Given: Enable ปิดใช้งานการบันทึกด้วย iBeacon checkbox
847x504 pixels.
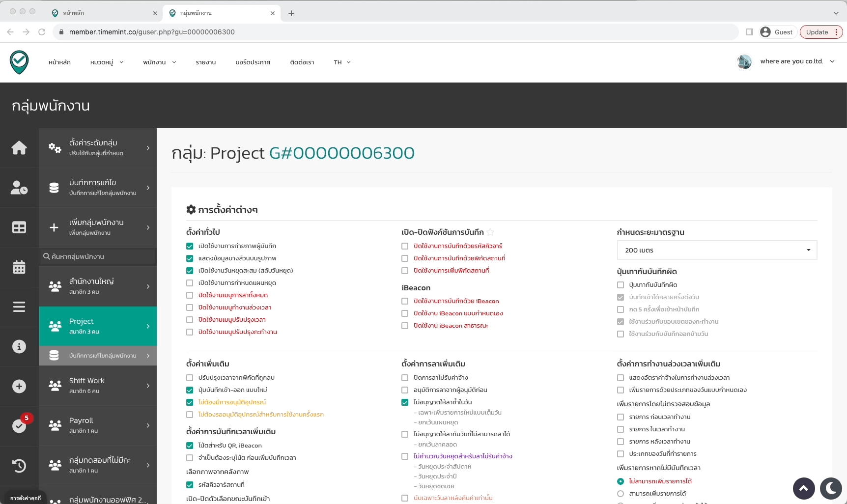Looking at the screenshot, I should [x=405, y=301].
